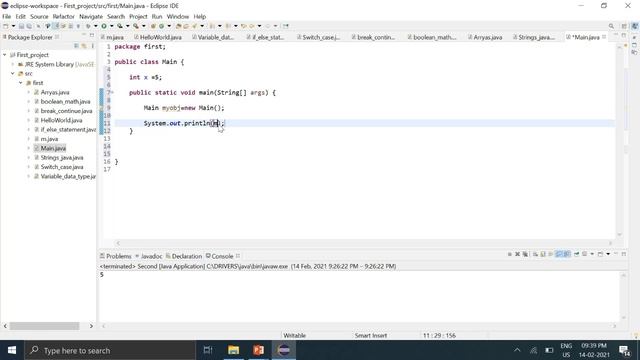This screenshot has width=640, height=360.
Task: Open the Project menu
Action: (x=138, y=16)
